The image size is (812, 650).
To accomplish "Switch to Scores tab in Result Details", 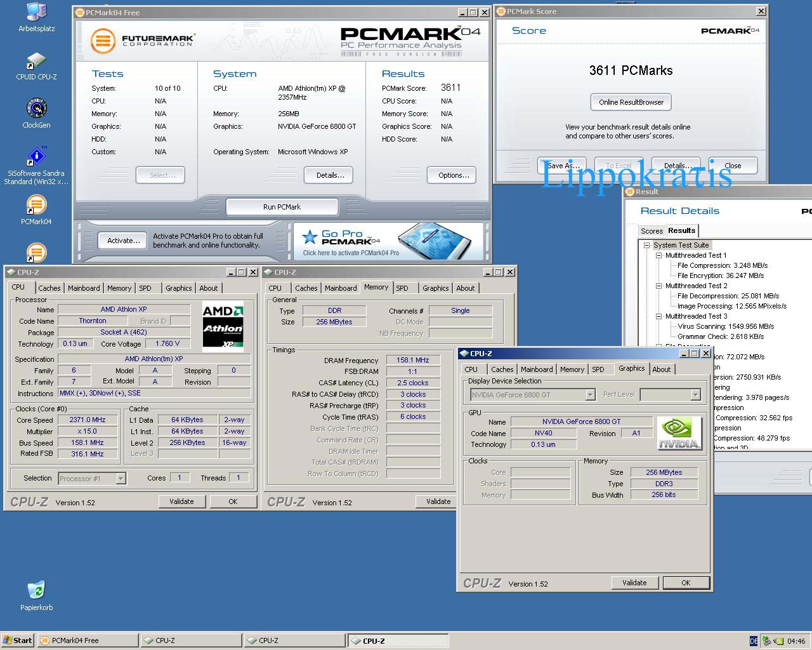I will click(652, 231).
